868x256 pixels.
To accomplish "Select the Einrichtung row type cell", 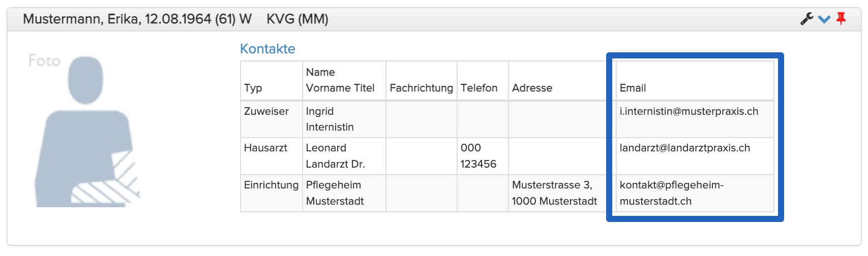I will (271, 185).
